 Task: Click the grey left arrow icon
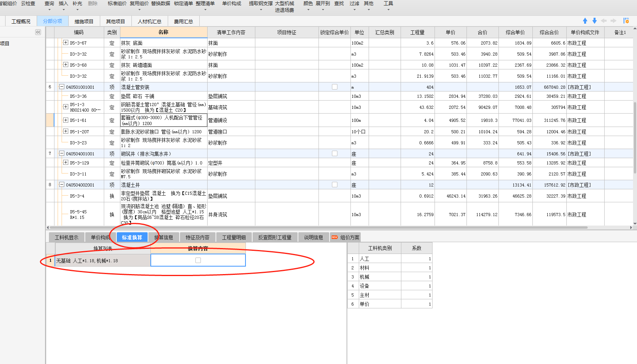[x=604, y=21]
